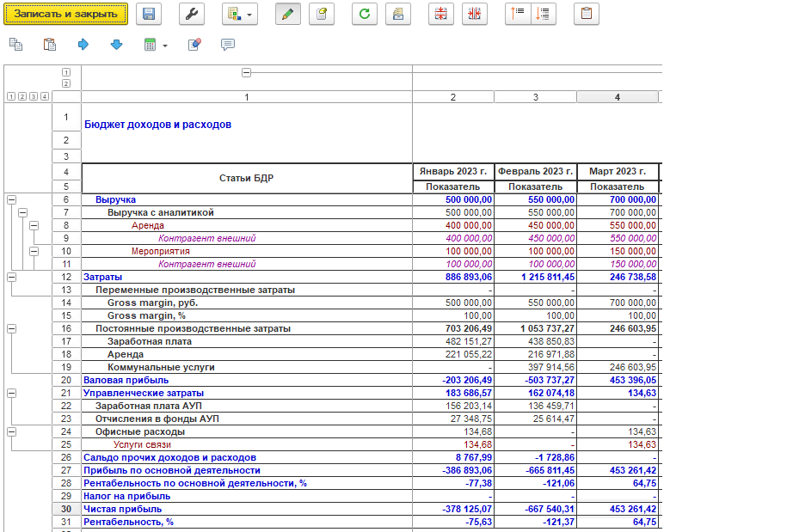Collapse the Аренда revenue subgroup
The height and width of the screenshot is (532, 793).
(34, 225)
